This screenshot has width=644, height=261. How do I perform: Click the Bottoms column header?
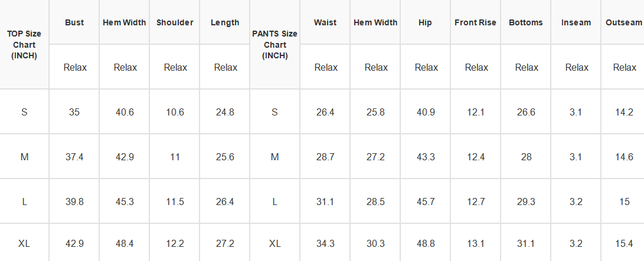526,22
